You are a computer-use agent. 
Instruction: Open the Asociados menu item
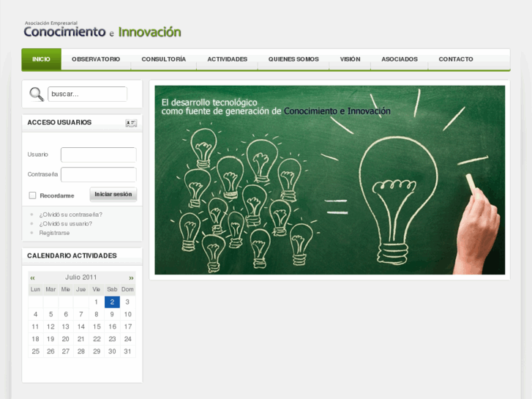pos(400,59)
